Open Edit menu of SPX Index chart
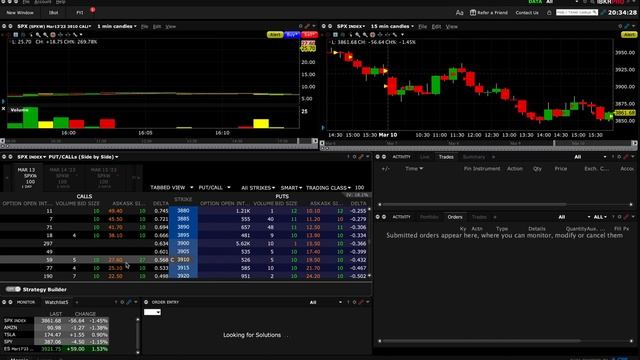The width and height of the screenshot is (640, 360). pos(436,27)
